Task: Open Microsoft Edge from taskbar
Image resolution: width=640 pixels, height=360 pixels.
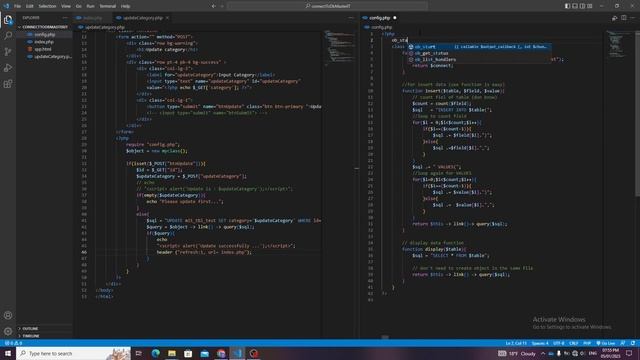Action: coord(156,353)
